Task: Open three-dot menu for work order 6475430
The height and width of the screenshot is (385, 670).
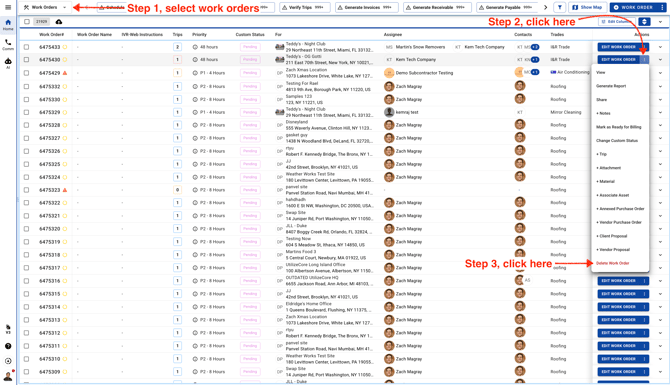Action: click(644, 60)
